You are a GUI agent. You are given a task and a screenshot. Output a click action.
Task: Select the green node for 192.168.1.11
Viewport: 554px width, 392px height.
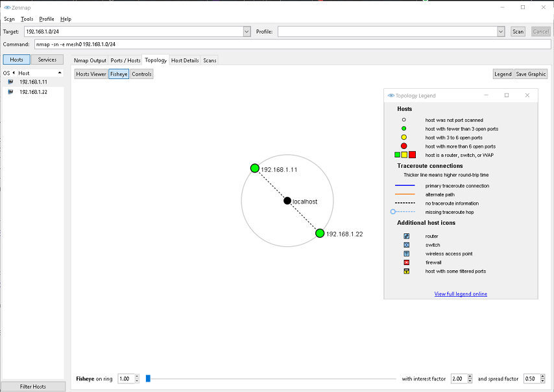[x=254, y=168]
